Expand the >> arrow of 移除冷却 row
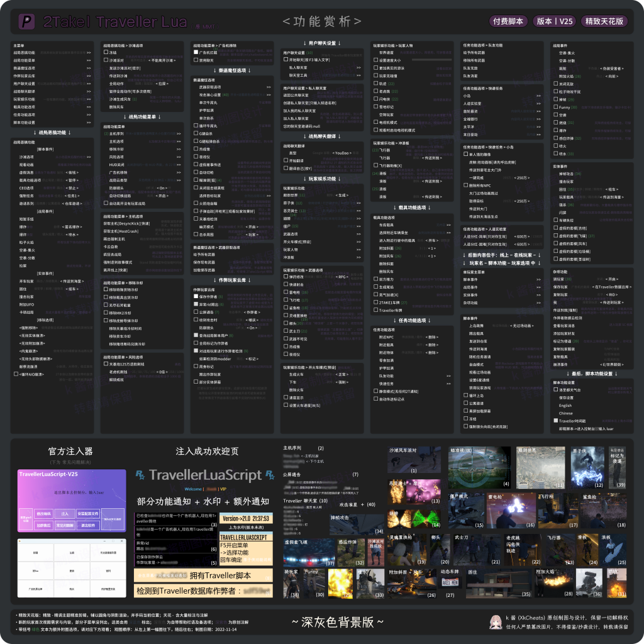The image size is (644, 644). (179, 150)
